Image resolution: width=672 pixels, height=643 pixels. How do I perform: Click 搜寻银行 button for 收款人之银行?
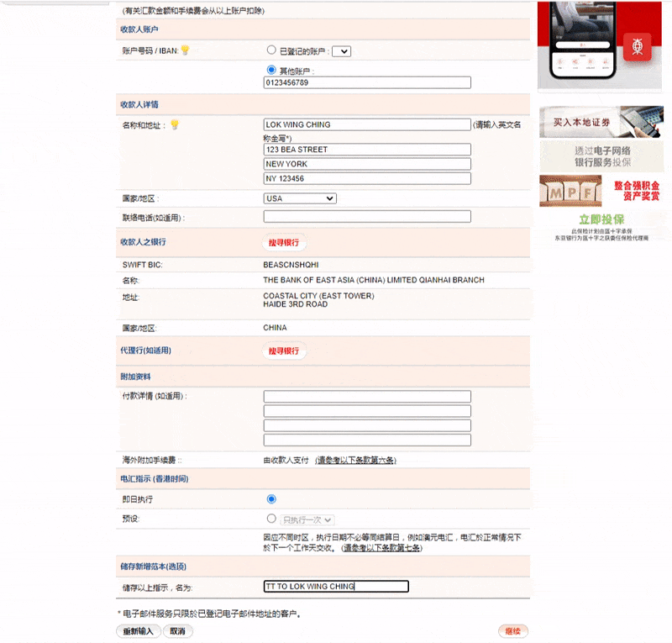pos(284,243)
